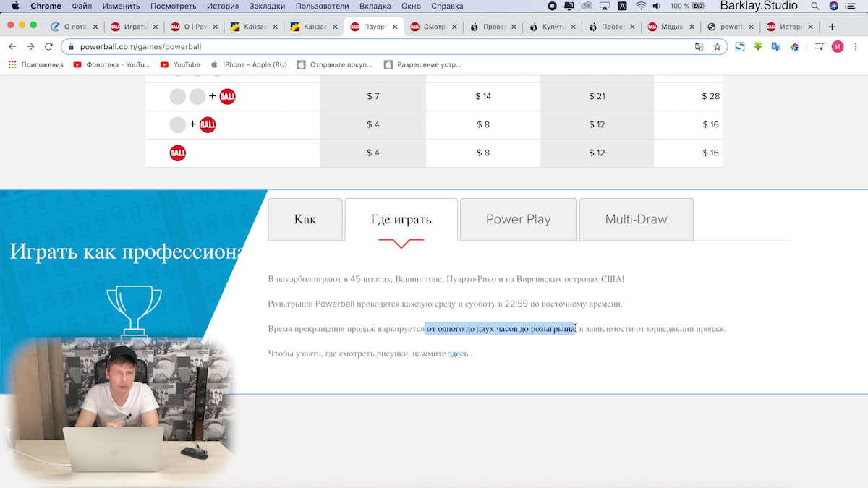Click the '$ 21' prize cell
Screen dimensions: 868x488
[597, 96]
